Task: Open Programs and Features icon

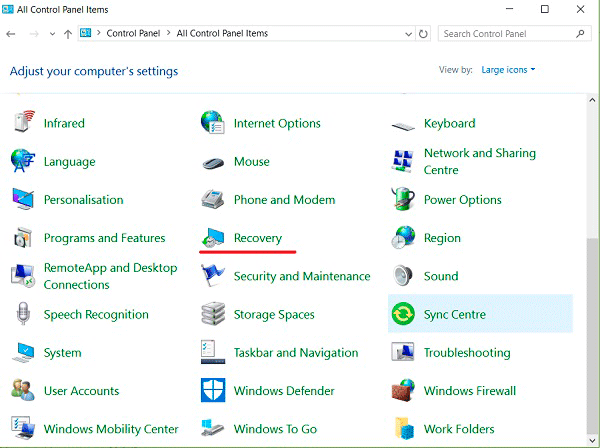Action: [23, 238]
